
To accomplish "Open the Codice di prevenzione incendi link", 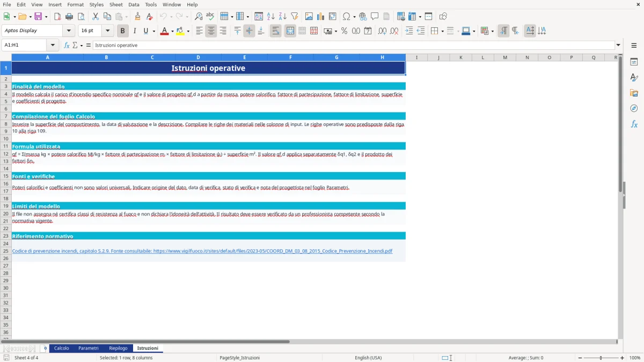I will point(202,251).
